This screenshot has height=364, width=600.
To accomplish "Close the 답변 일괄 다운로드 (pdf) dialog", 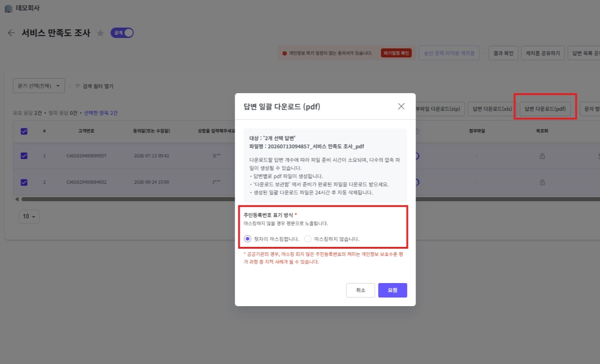I will click(401, 106).
